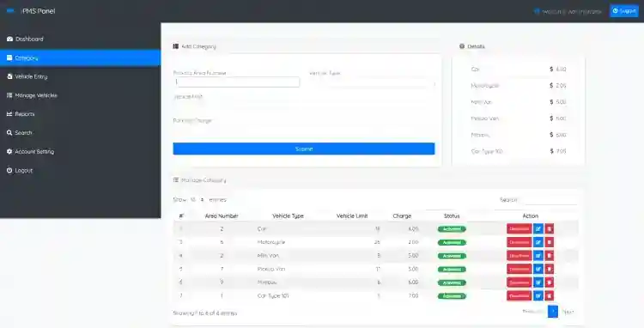Go to Vehicle Entry page

coord(81,76)
